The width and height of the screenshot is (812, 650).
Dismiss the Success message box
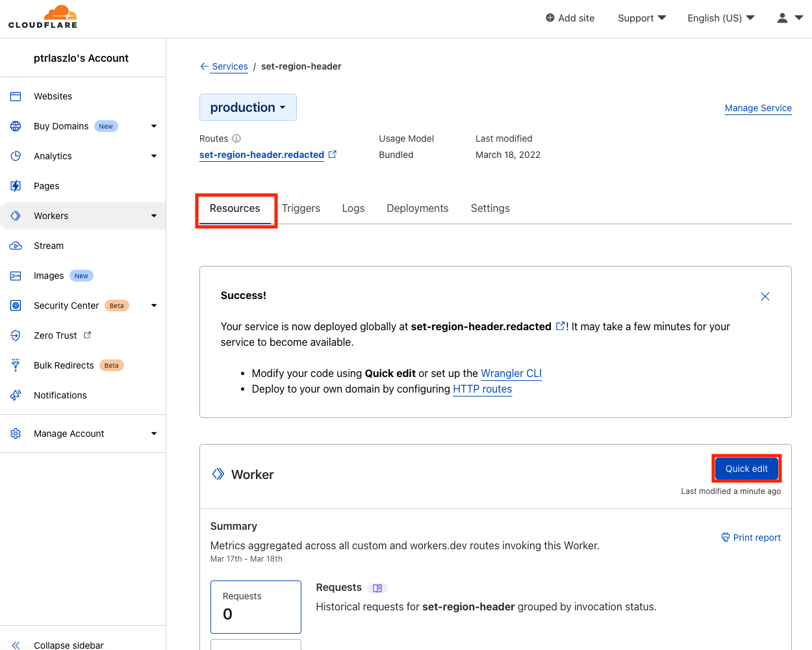pyautogui.click(x=765, y=296)
